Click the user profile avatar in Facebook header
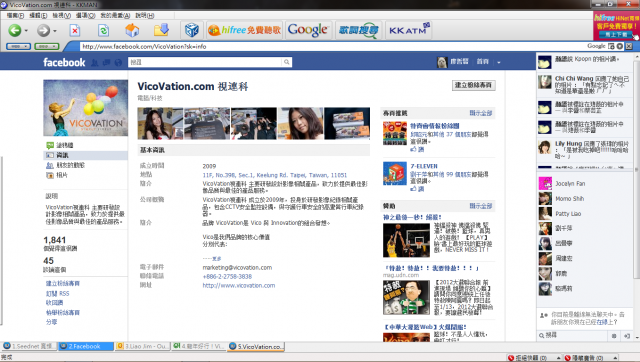 coord(442,62)
